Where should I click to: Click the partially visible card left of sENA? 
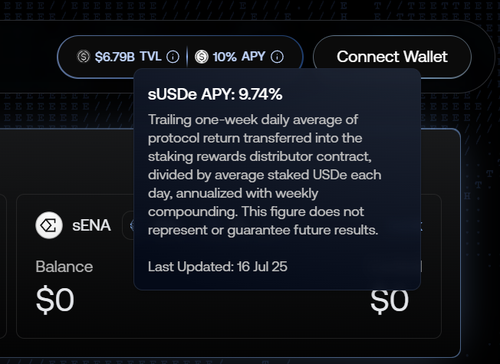pos(3,267)
